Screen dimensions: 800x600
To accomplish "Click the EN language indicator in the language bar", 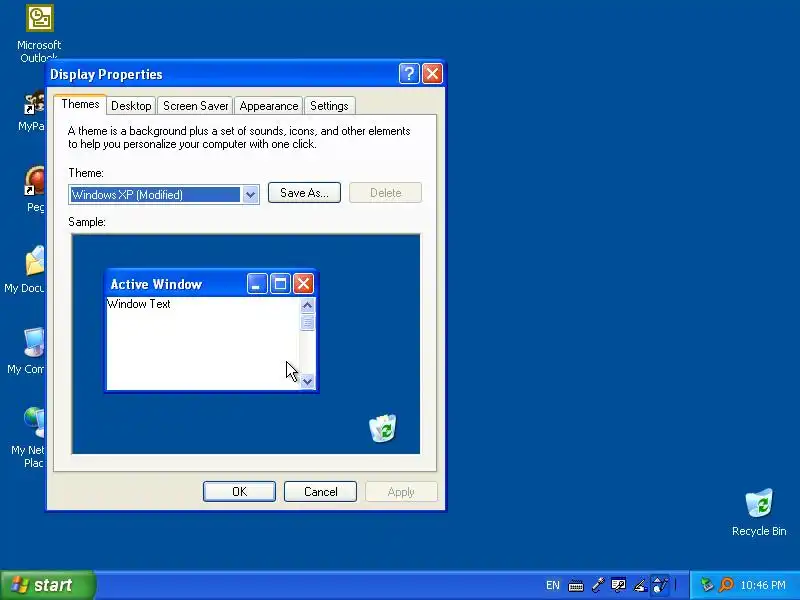I will tap(553, 585).
